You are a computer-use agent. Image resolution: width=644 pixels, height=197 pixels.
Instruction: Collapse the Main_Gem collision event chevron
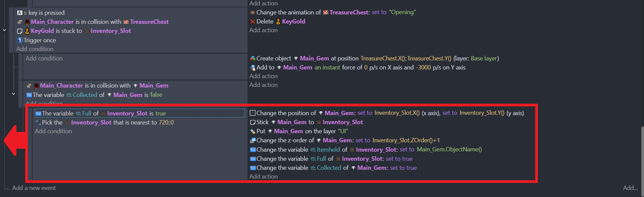point(13,94)
